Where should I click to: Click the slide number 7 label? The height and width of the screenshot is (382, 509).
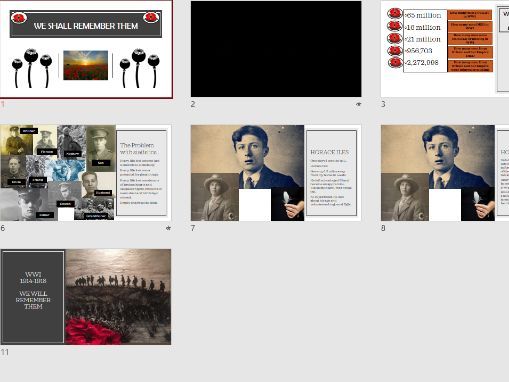pos(193,228)
